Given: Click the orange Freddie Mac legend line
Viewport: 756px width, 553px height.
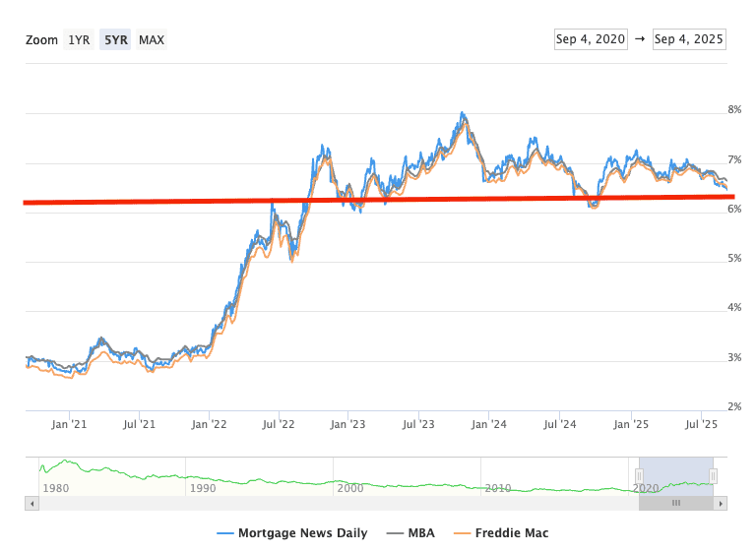Looking at the screenshot, I should pyautogui.click(x=462, y=533).
